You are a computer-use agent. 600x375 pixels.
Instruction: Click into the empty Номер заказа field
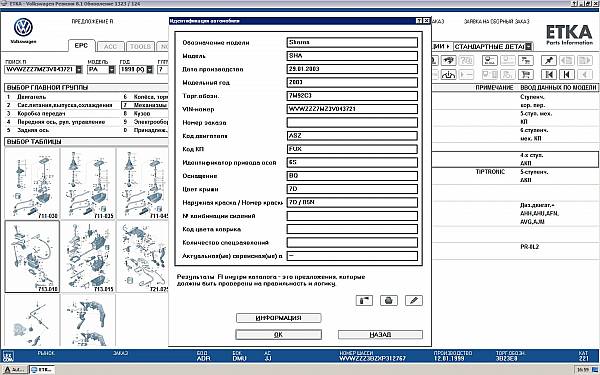click(x=352, y=122)
